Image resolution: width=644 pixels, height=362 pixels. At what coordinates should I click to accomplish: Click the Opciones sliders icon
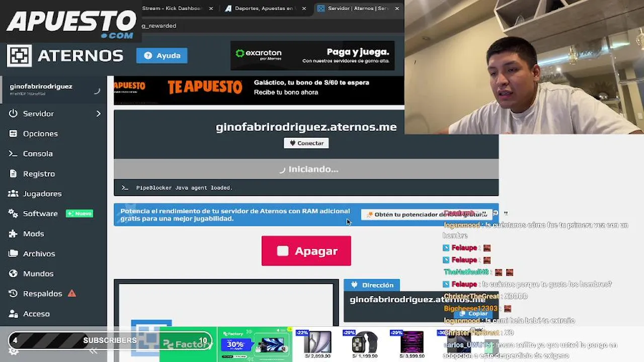click(x=13, y=134)
